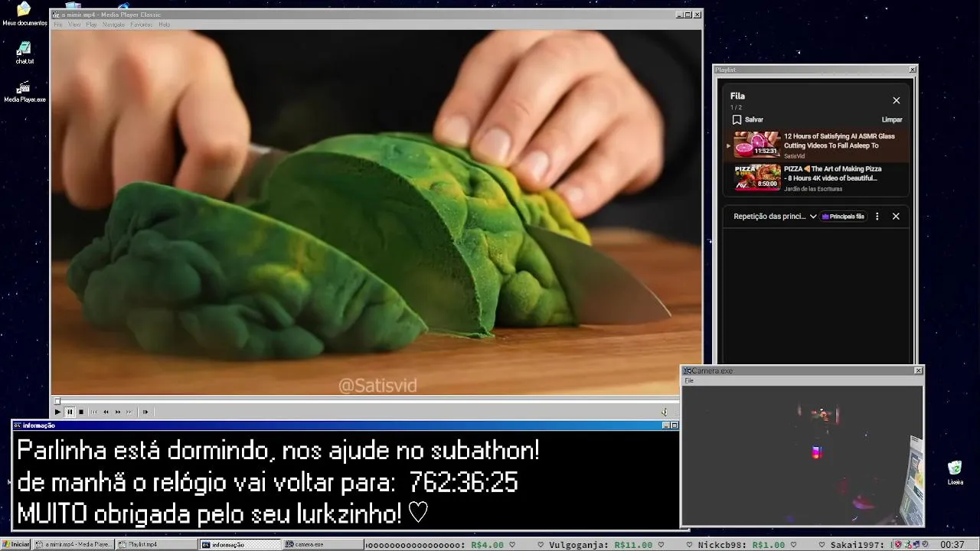Viewport: 980px width, 551px height.
Task: Close the Fila queue panel
Action: (x=897, y=100)
